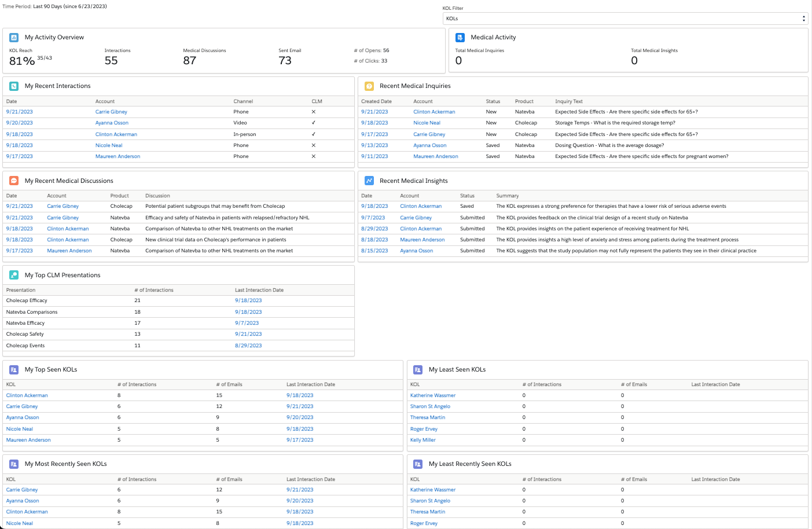Click the My Activity Overview panel icon
The width and height of the screenshot is (812, 529).
click(14, 37)
